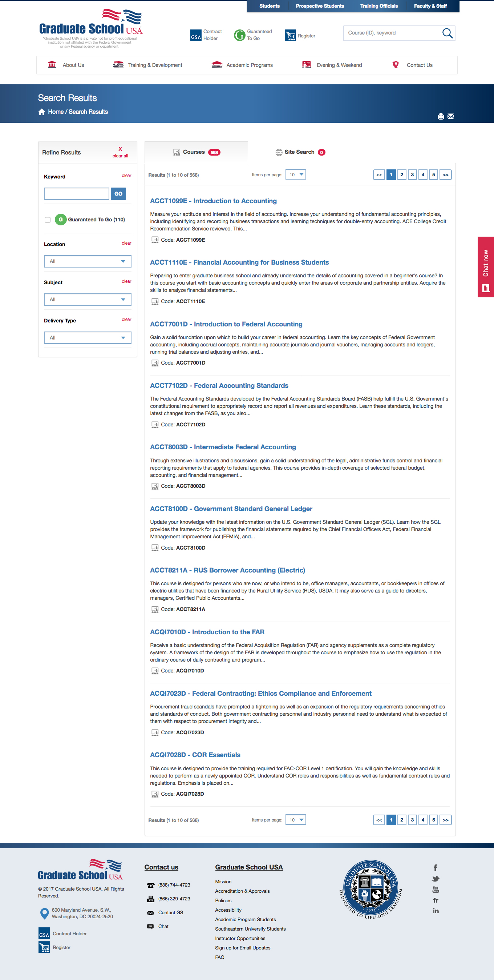The image size is (494, 980).
Task: Switch to the Site Search tab
Action: click(300, 152)
